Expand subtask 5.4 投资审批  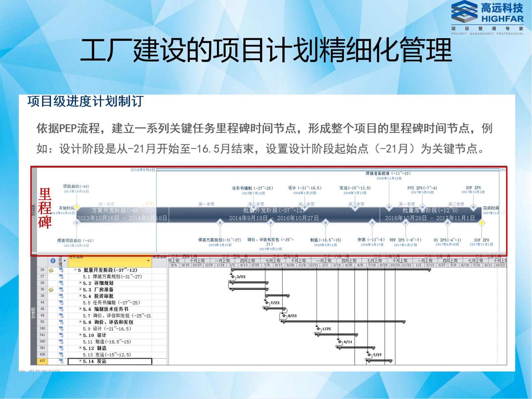click(80, 296)
